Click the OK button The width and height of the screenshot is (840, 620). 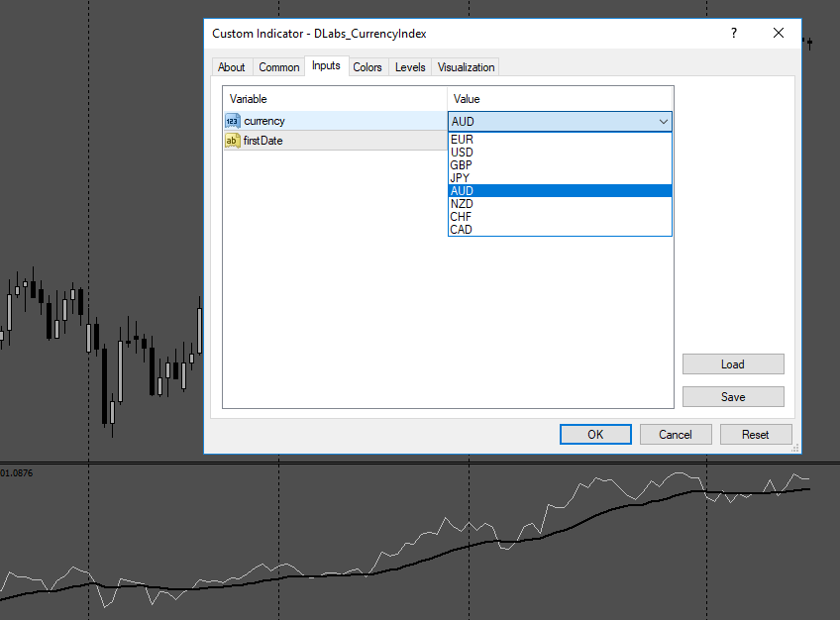pyautogui.click(x=595, y=434)
